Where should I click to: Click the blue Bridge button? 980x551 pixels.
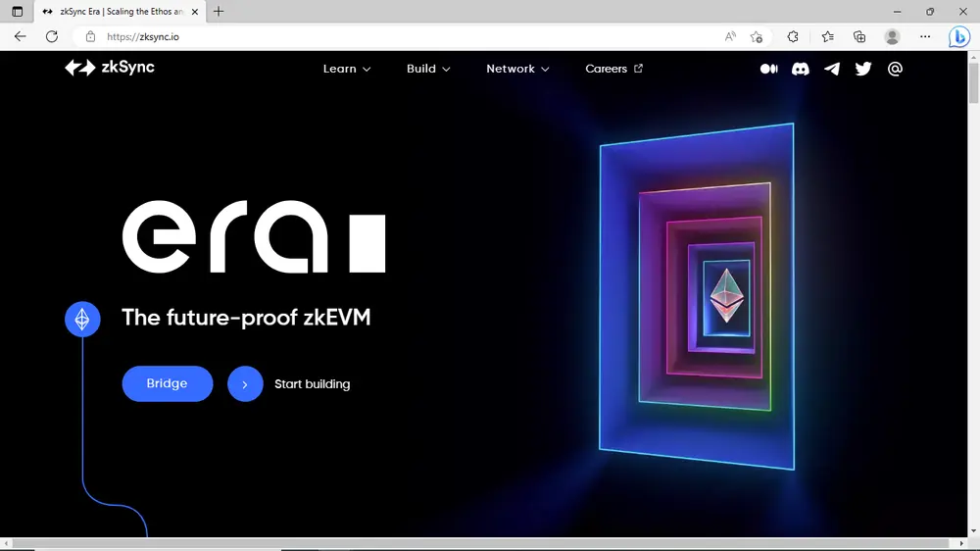pyautogui.click(x=168, y=383)
